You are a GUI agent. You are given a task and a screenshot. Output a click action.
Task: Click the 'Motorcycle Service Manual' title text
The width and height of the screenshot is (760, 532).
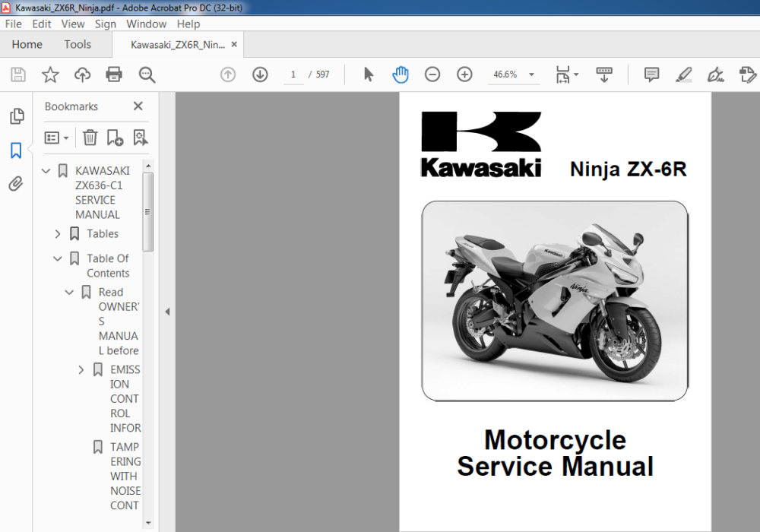tap(555, 453)
